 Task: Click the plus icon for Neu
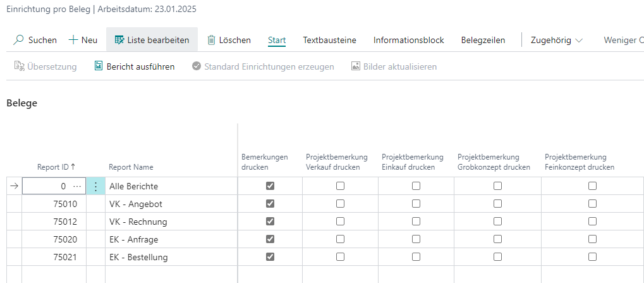coord(73,40)
